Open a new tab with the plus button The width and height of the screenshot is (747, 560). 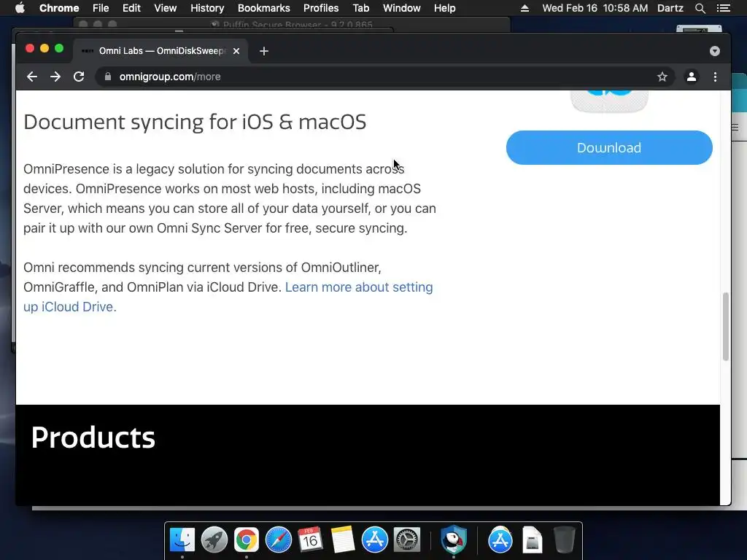point(264,51)
